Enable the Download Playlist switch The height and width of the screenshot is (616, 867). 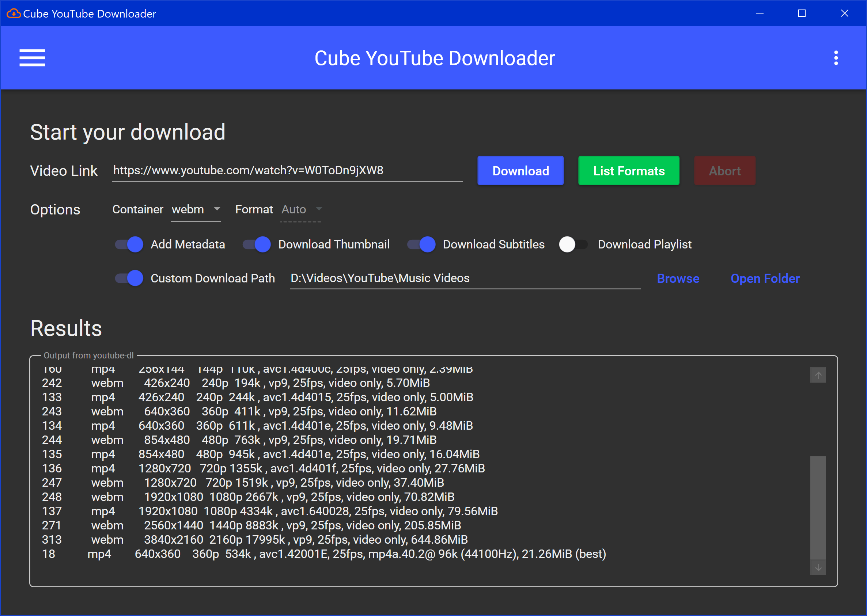coord(573,244)
